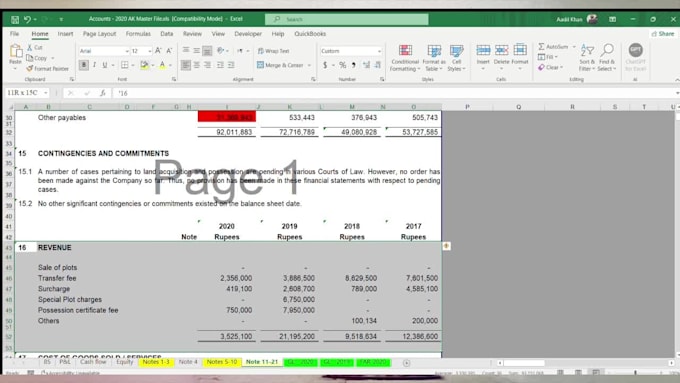Switch to the Page Layout tab
680x383 pixels.
[x=99, y=33]
